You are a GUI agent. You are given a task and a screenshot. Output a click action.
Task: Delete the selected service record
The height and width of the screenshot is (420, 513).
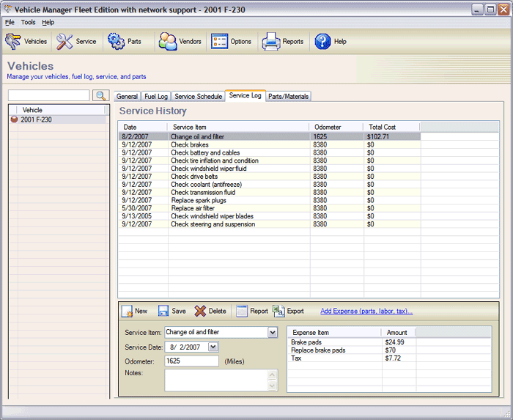210,311
